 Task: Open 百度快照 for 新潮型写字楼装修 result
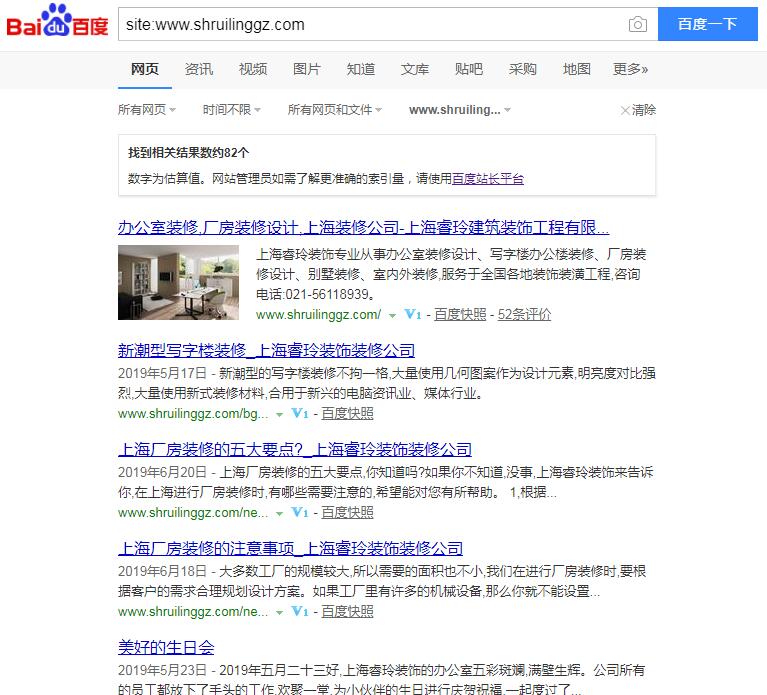pos(347,414)
